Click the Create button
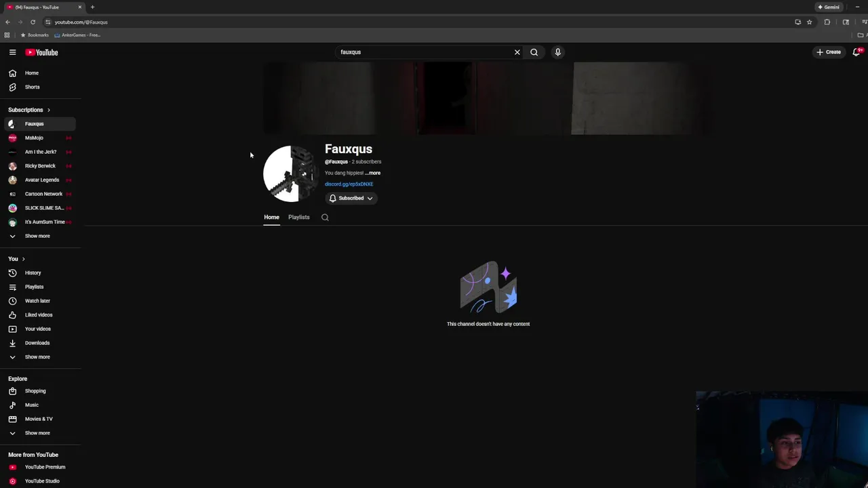The width and height of the screenshot is (868, 488). click(829, 52)
